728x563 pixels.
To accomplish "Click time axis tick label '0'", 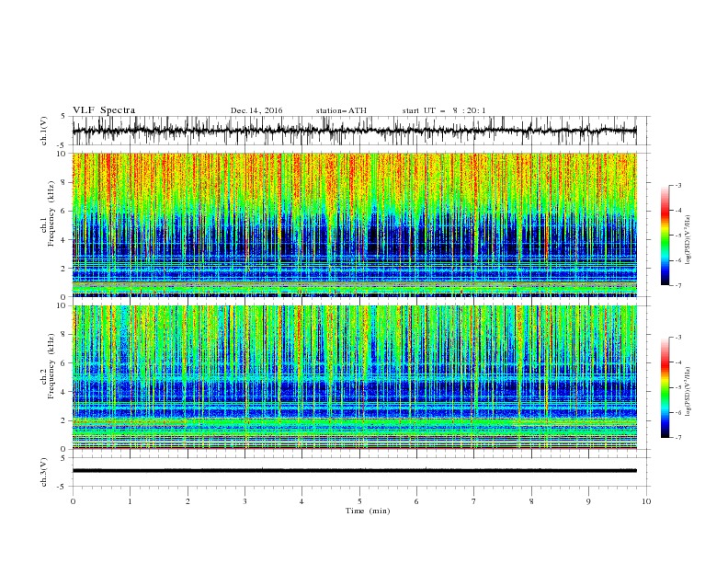I will 73,501.
